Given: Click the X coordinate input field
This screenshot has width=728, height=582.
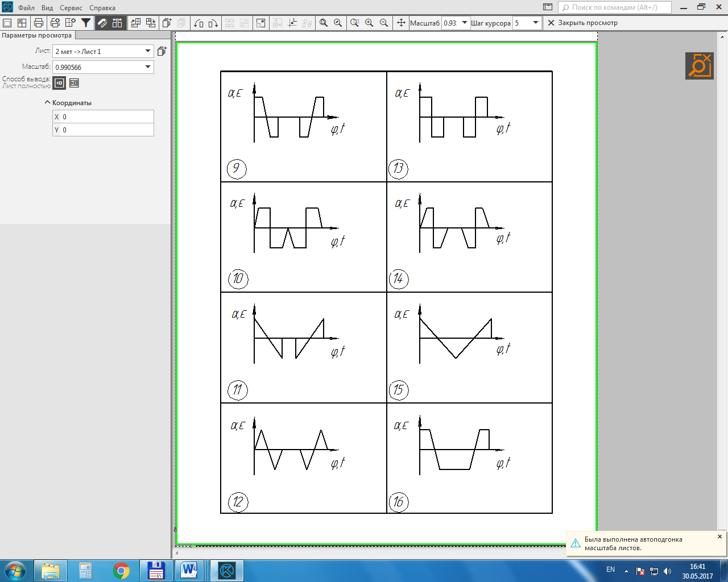Looking at the screenshot, I should point(103,117).
